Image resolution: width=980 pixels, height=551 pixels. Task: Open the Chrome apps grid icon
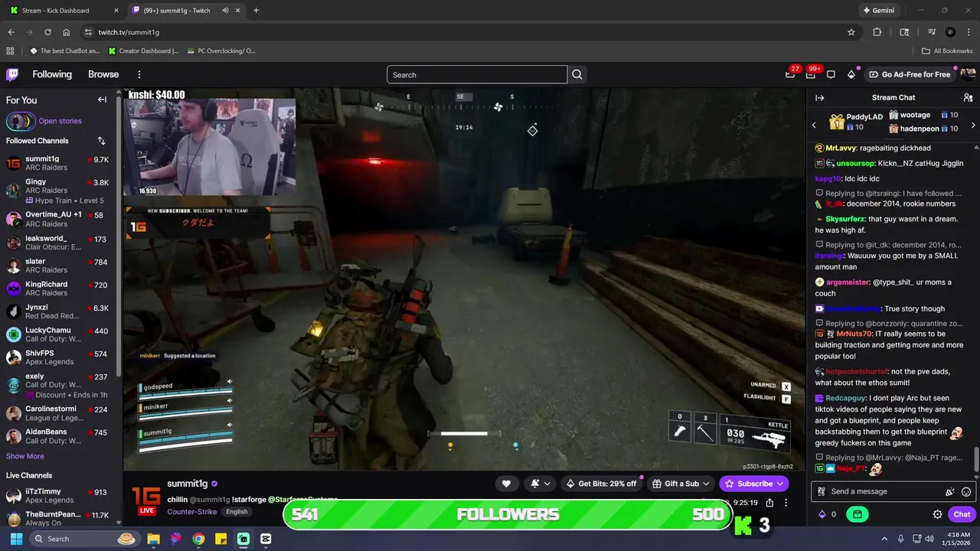coord(10,51)
